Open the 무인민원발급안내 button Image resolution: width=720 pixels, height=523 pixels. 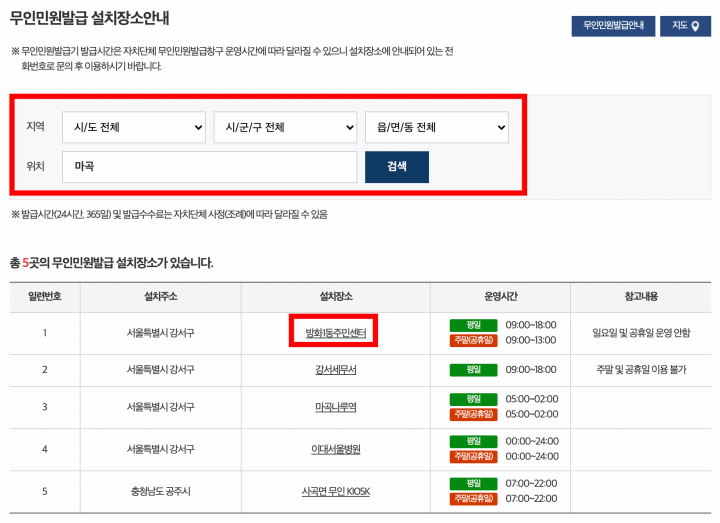(x=613, y=26)
